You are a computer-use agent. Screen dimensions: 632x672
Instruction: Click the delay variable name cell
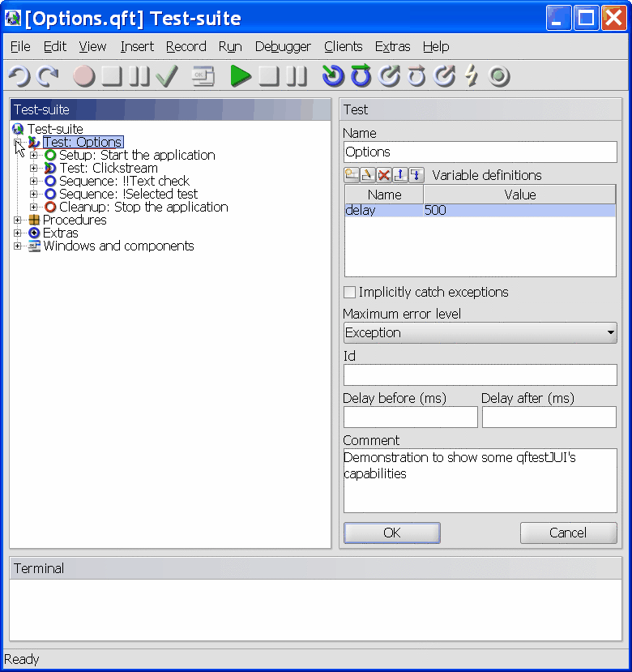[384, 211]
